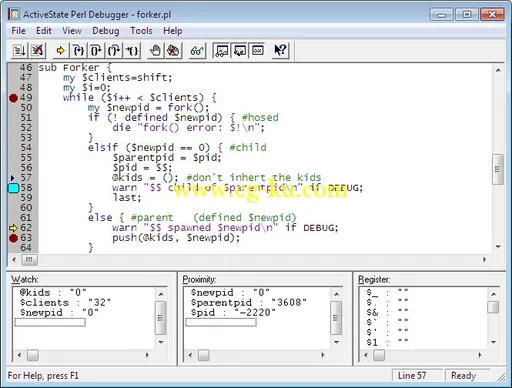The width and height of the screenshot is (512, 388).
Task: Click the Proximity panel horizontal scroll right arrow
Action: click(322, 355)
